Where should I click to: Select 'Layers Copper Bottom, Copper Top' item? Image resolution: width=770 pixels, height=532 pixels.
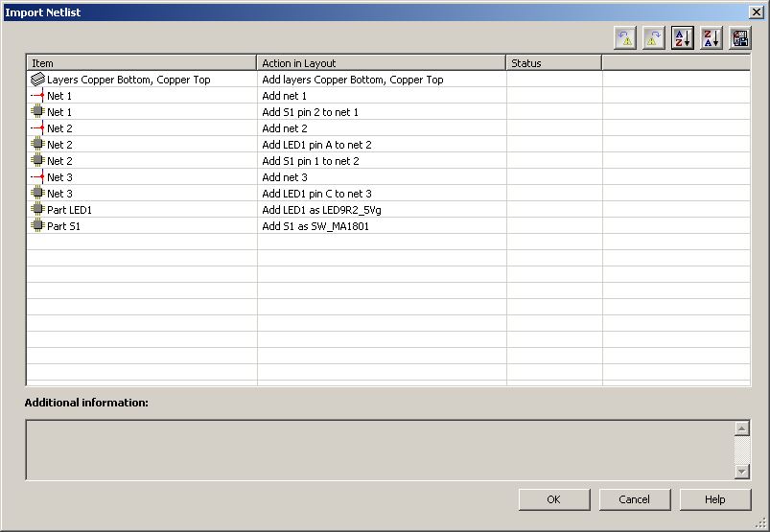pos(128,80)
